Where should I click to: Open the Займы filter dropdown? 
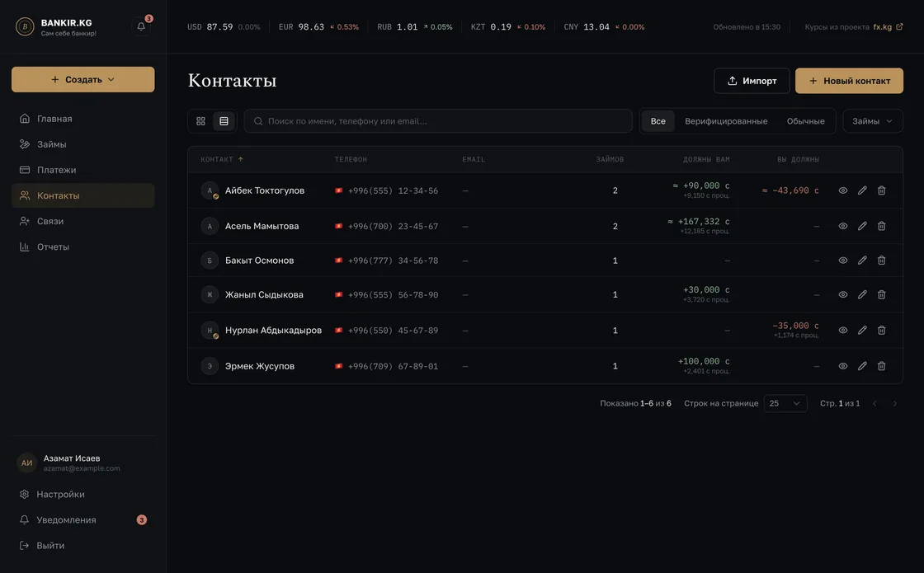[873, 121]
